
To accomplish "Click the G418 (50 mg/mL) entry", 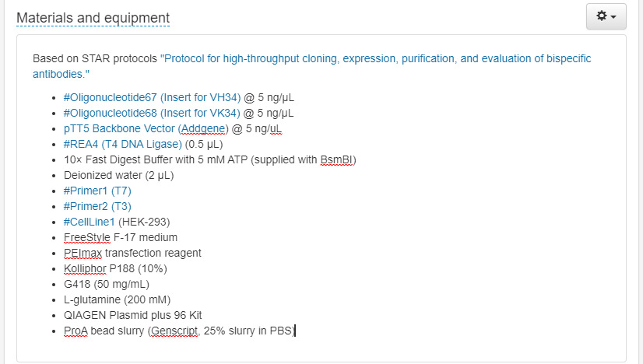I will click(107, 284).
